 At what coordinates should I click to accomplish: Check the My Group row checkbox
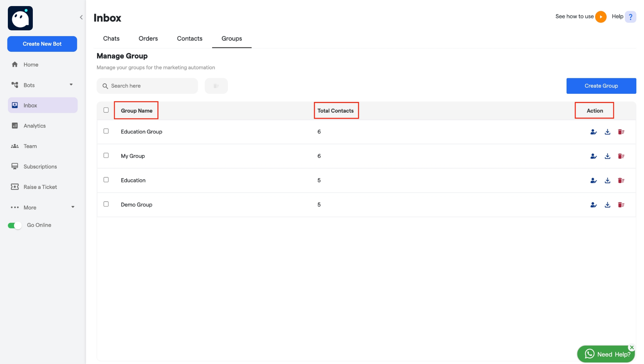point(106,155)
